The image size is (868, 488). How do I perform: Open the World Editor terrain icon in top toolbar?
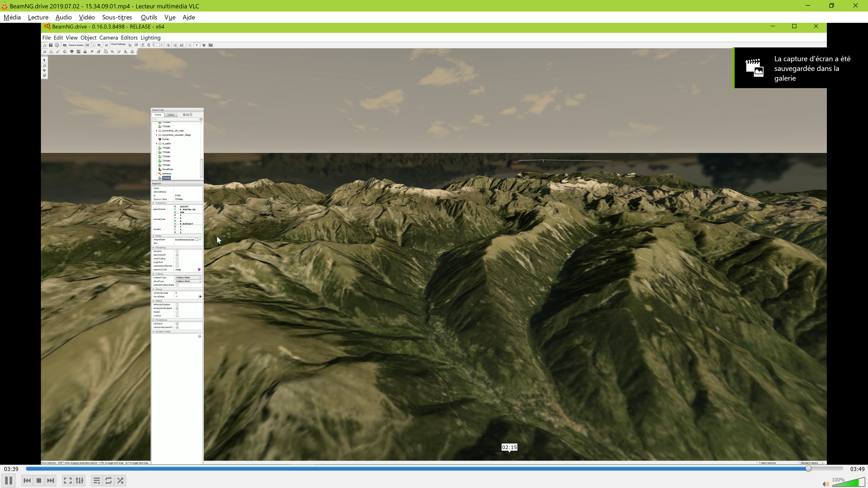(x=45, y=45)
